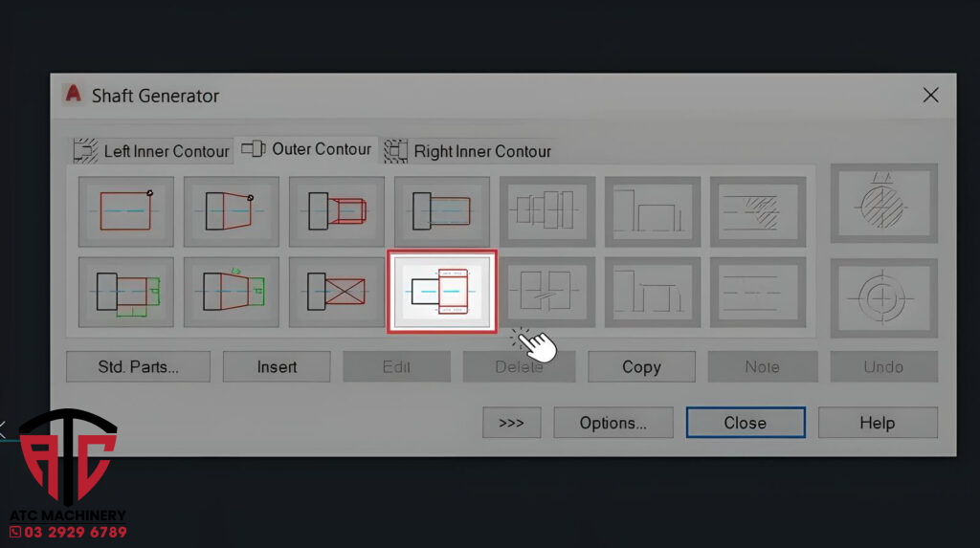The image size is (980, 548).
Task: Click the hatched section icon in top row
Action: coord(757,211)
